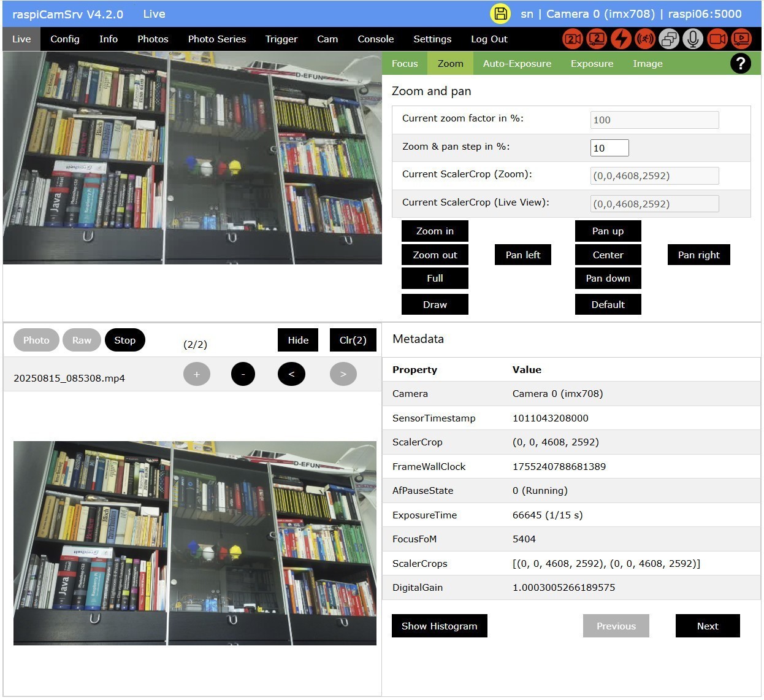This screenshot has height=700, width=764.
Task: Click the photo series stack icon
Action: (x=668, y=39)
